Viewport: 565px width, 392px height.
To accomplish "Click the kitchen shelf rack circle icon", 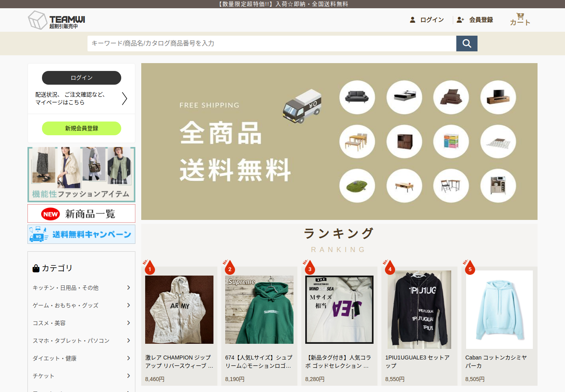I will pyautogui.click(x=498, y=186).
